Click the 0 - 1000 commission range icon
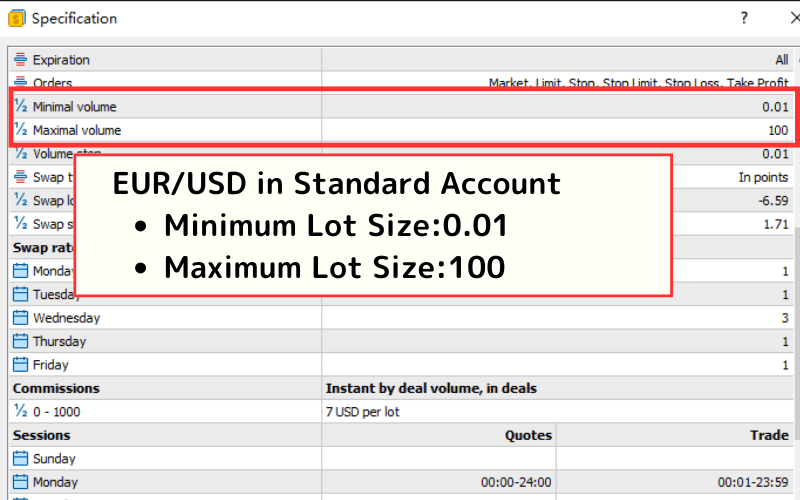The width and height of the screenshot is (800, 500). point(20,412)
